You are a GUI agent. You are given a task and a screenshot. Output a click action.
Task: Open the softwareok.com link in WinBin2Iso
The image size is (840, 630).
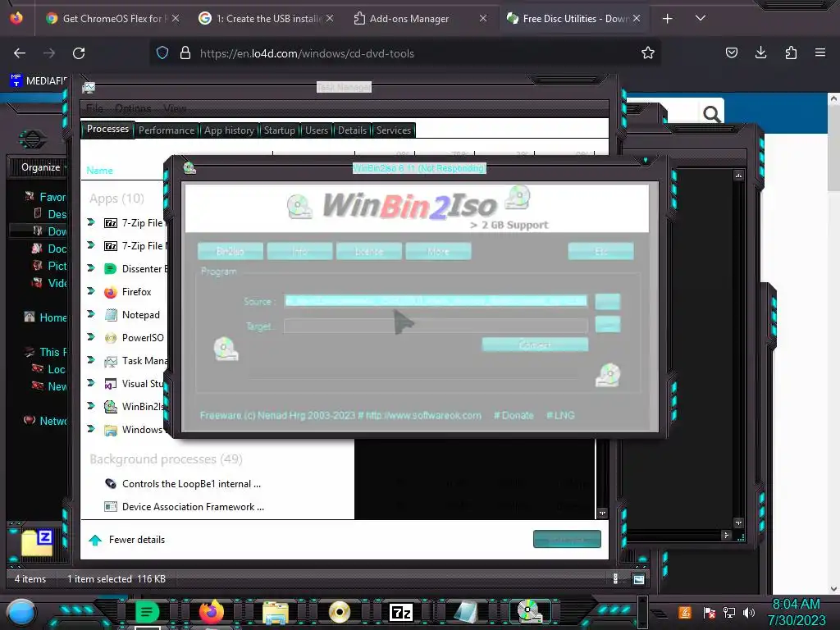coord(423,415)
